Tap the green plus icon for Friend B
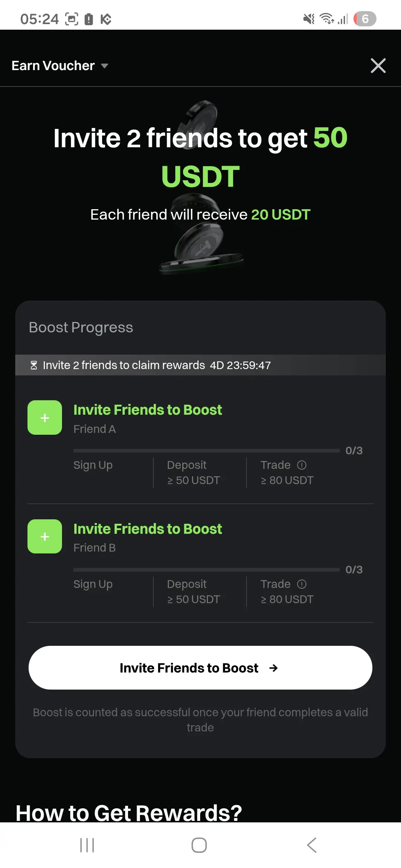This screenshot has height=868, width=401. coord(45,536)
